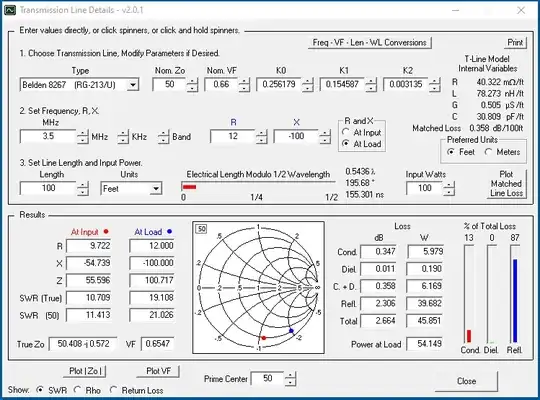Click the 50 label box on Smith chart
Screen dimensions: 540x400
202,229
